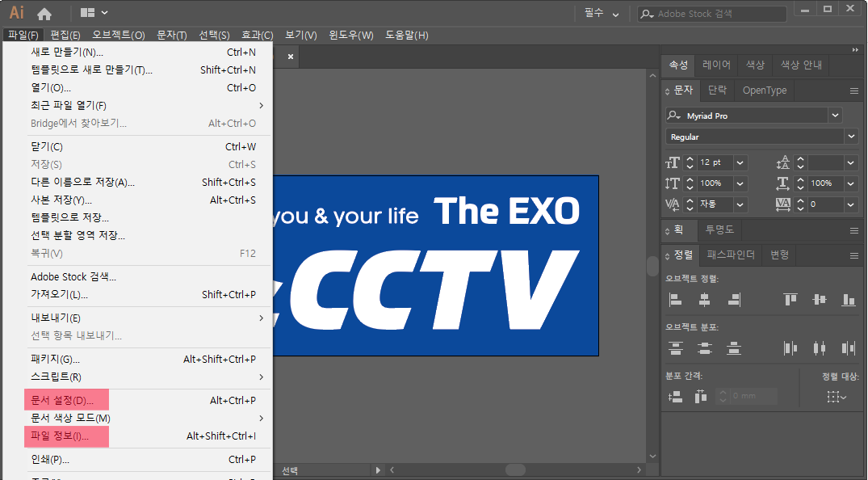Open the Stroke panel options menu
Viewport: 868px width, 480px height.
(854, 230)
